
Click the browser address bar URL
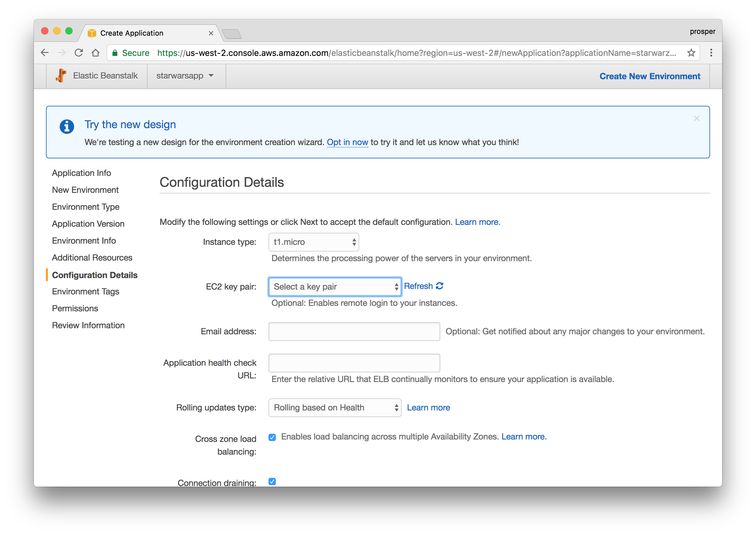point(417,53)
